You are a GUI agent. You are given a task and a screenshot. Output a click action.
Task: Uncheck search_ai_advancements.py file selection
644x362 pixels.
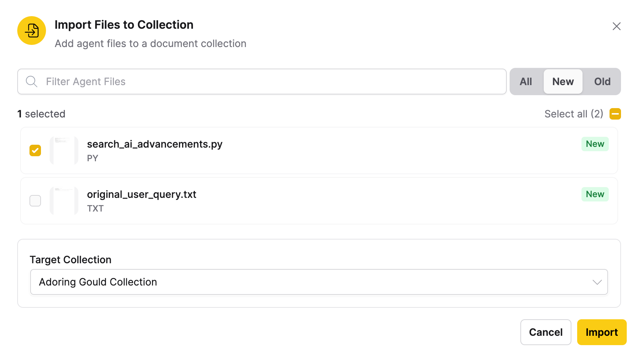point(35,150)
